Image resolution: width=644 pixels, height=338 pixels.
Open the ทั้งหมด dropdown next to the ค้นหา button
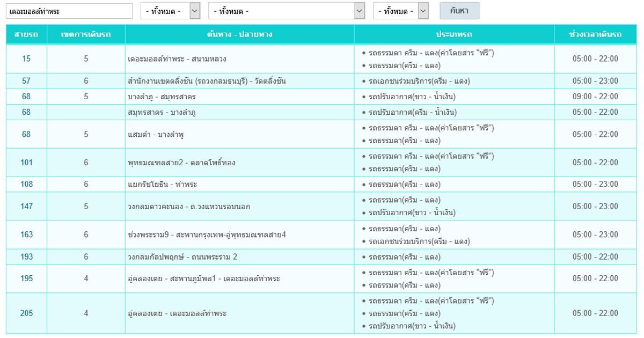point(401,11)
